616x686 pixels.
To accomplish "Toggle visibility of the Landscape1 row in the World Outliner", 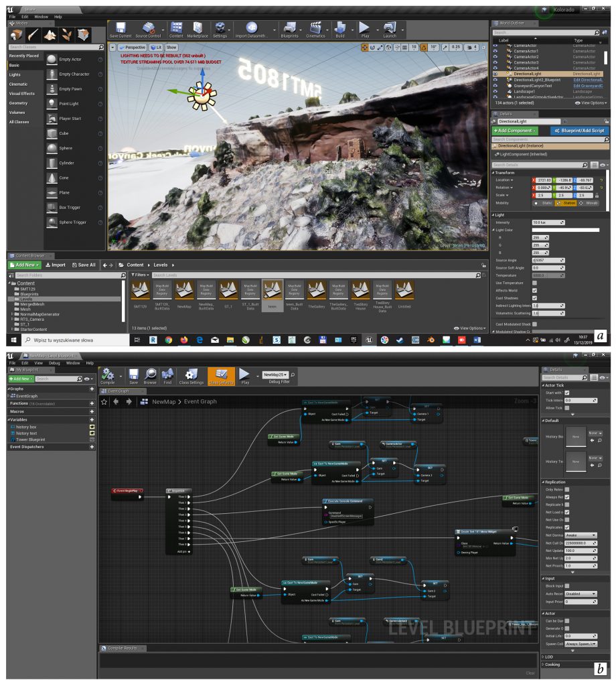I will (495, 91).
